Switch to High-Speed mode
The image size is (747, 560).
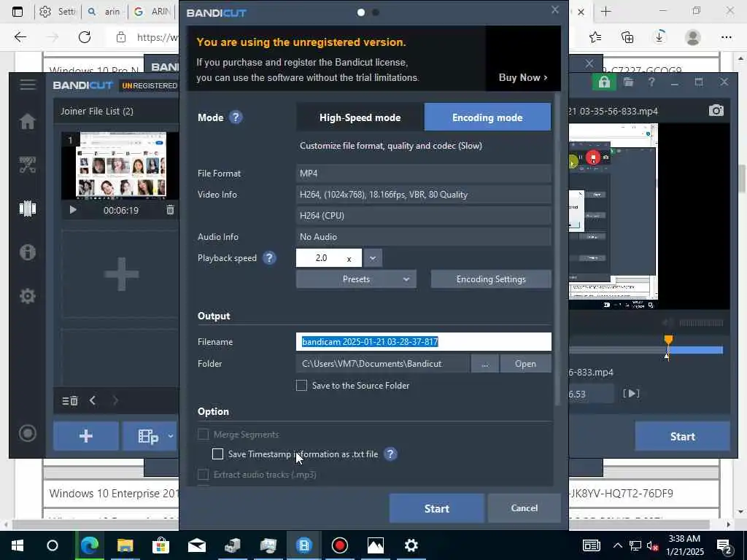(360, 117)
